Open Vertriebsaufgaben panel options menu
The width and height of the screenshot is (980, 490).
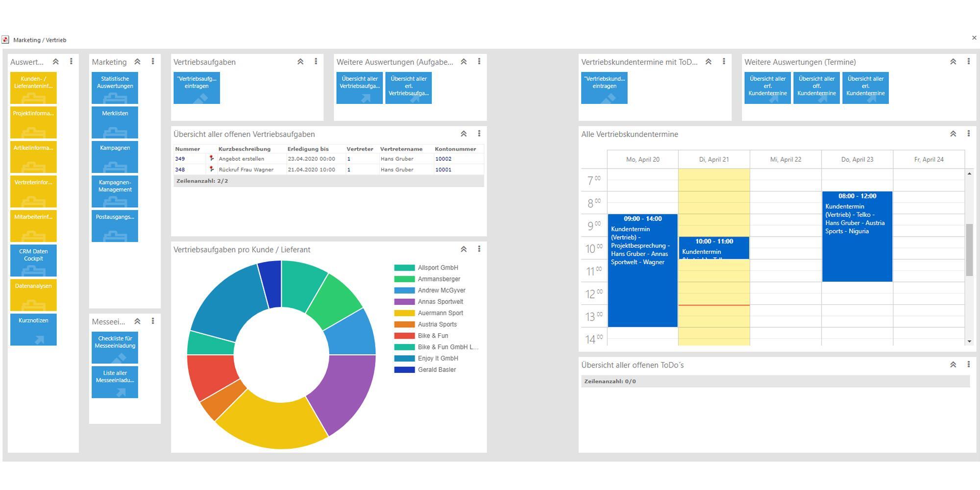click(316, 62)
